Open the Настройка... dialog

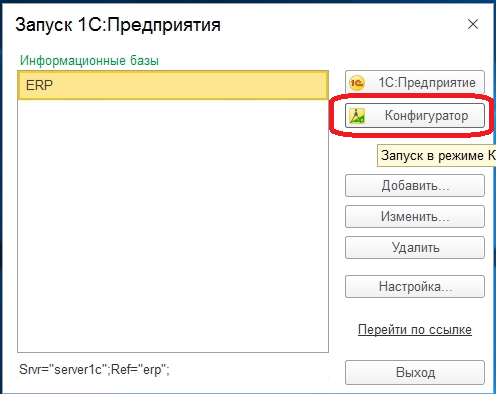[x=415, y=286]
